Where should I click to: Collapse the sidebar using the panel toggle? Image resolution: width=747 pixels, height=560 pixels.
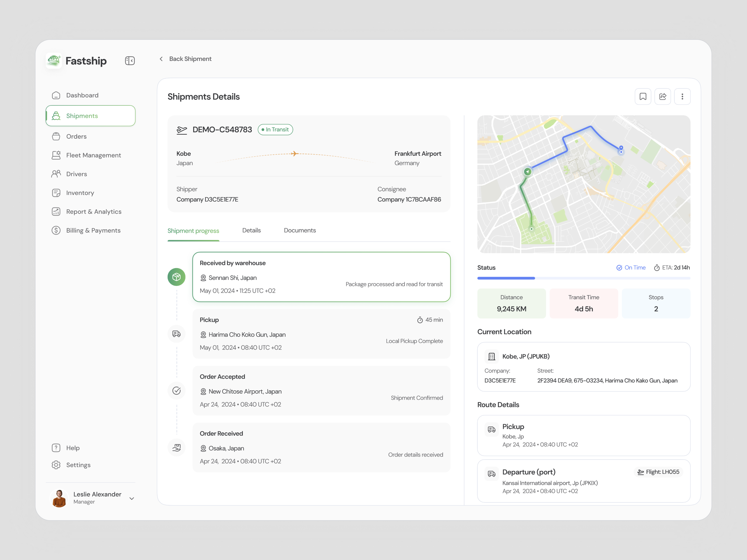point(130,61)
